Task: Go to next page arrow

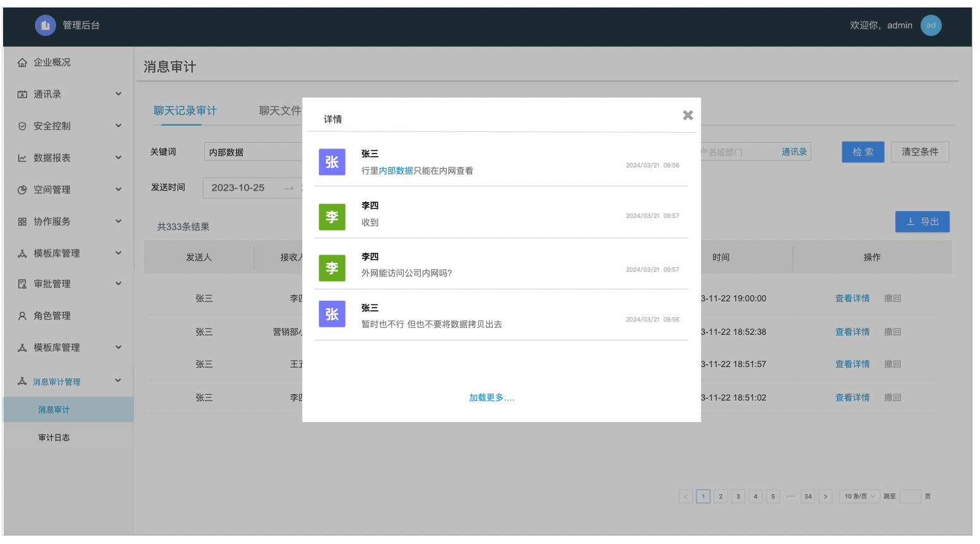Action: tap(825, 497)
